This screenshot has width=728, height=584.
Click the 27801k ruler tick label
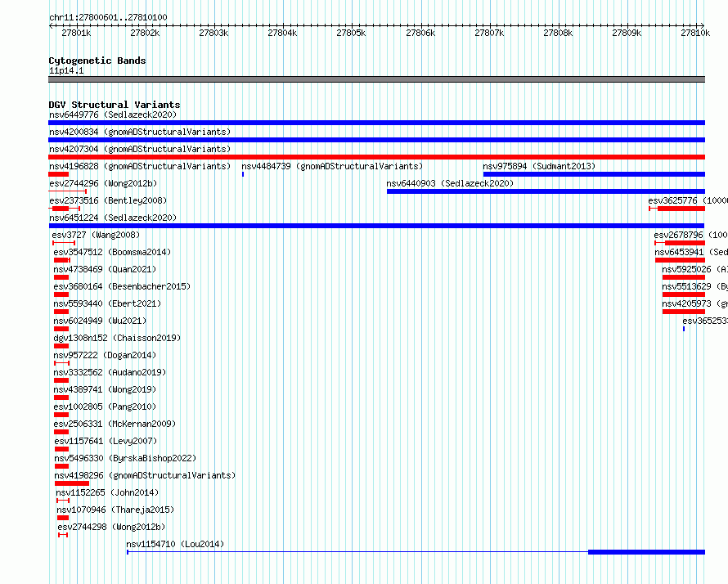click(x=76, y=33)
